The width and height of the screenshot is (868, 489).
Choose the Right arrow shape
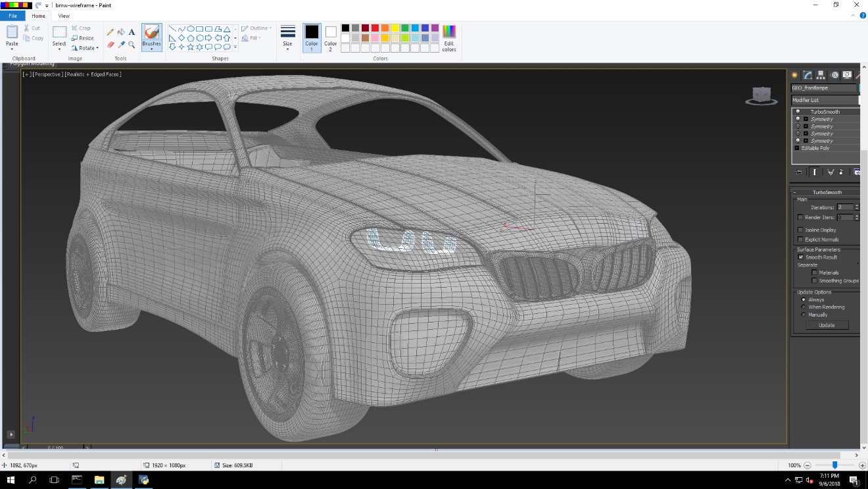[x=209, y=38]
